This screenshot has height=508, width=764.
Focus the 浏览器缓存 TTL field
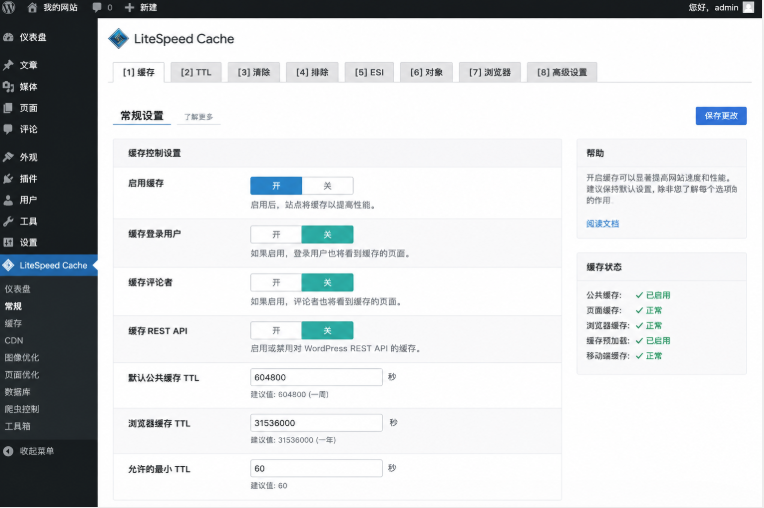pos(316,423)
